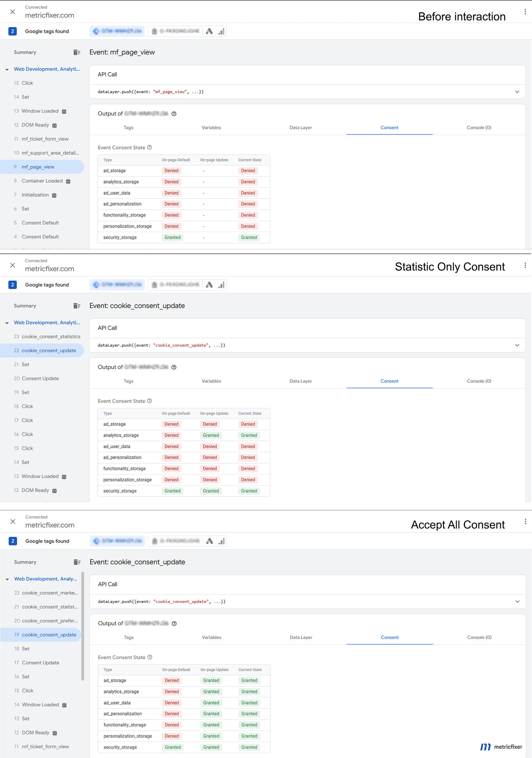Select 5 Consent Default event

click(x=42, y=223)
